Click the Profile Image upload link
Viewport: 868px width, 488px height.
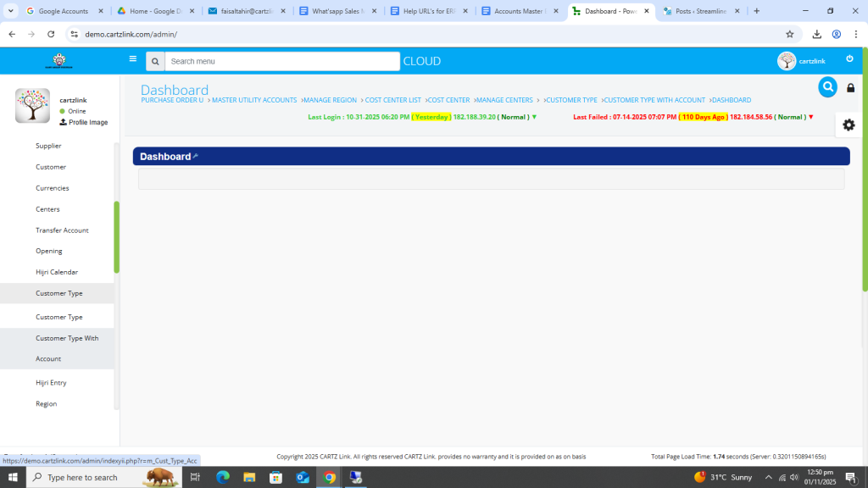[x=83, y=122]
